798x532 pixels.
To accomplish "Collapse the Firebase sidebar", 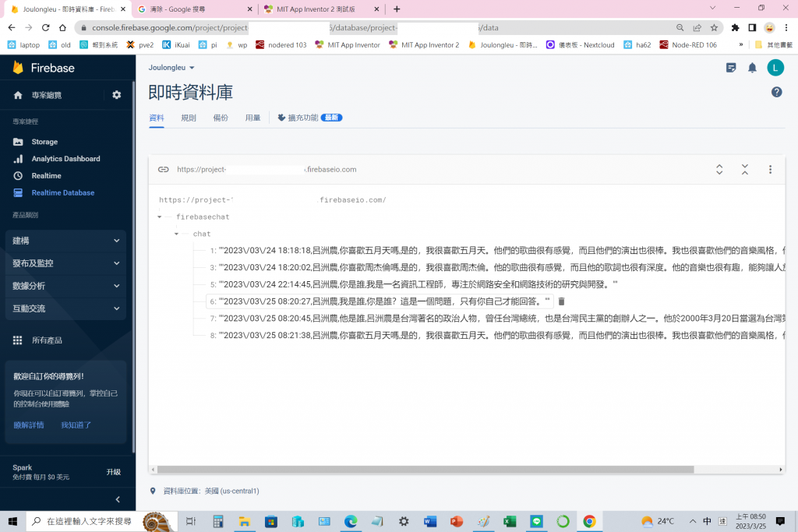I will click(118, 499).
